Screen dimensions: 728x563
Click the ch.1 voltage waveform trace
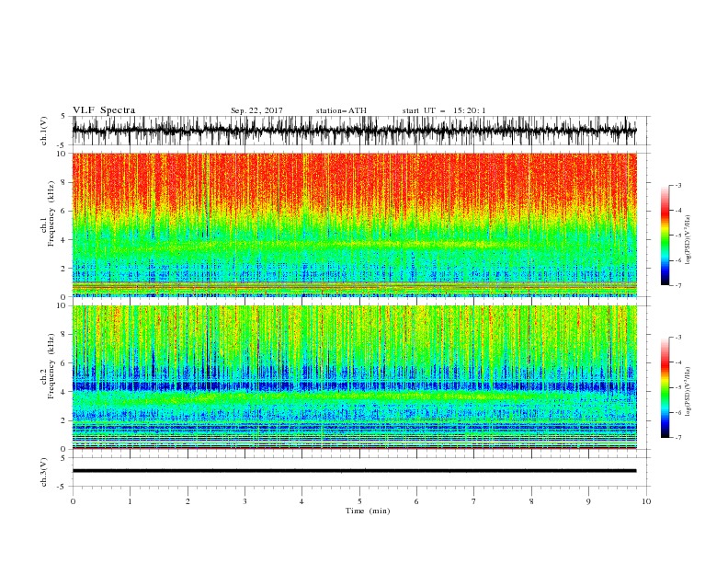click(354, 131)
